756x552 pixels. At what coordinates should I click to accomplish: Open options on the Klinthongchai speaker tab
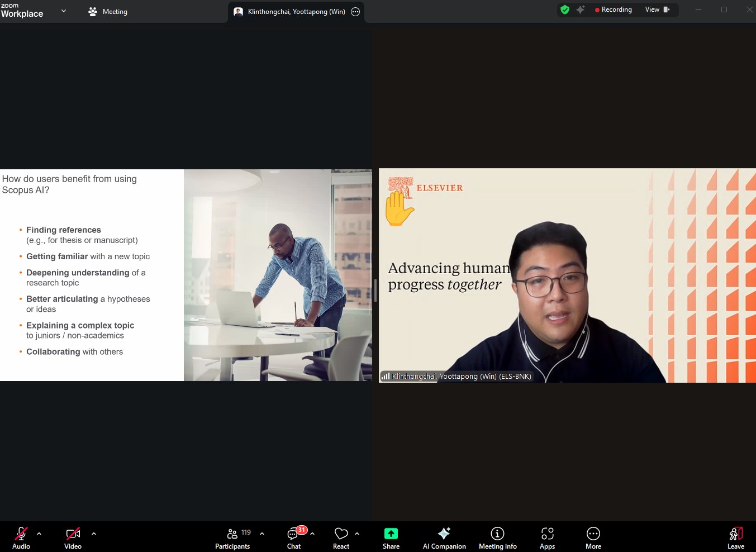point(355,12)
